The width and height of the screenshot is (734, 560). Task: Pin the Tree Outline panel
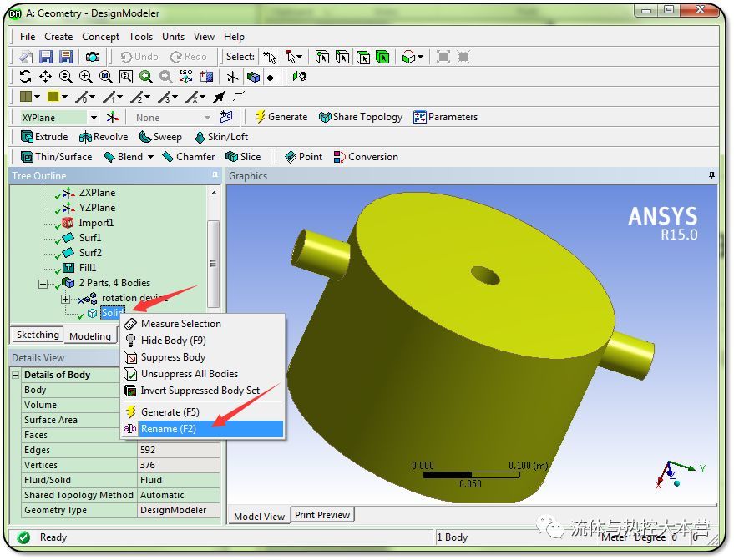(215, 175)
